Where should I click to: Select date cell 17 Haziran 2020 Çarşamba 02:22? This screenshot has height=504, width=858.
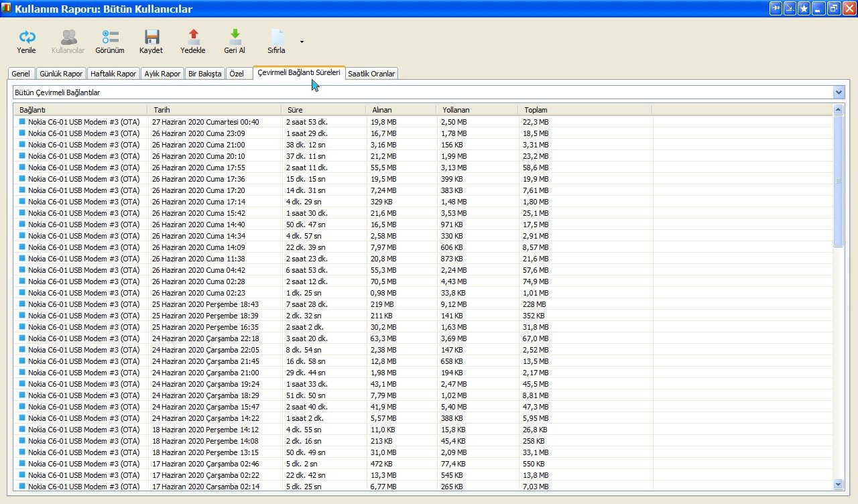(205, 475)
